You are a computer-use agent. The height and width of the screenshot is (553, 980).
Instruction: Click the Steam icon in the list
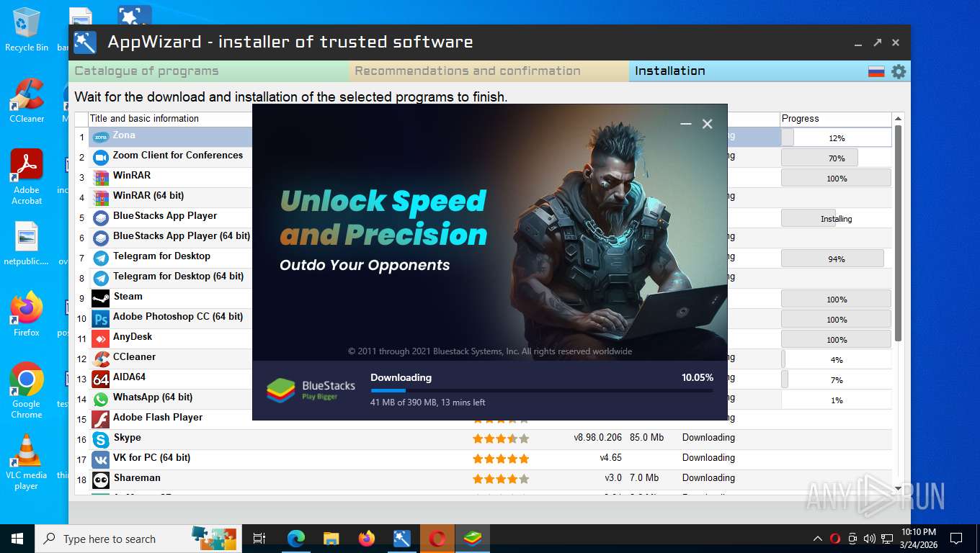pos(101,298)
